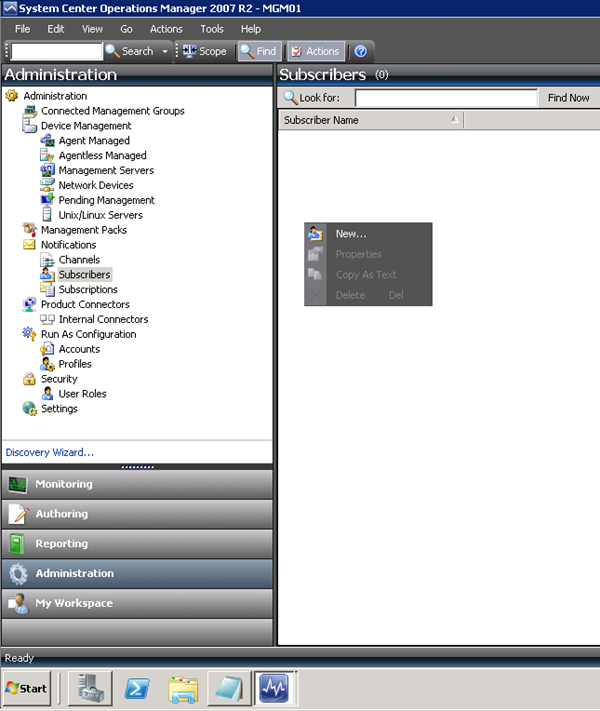Open the File menu

(22, 29)
